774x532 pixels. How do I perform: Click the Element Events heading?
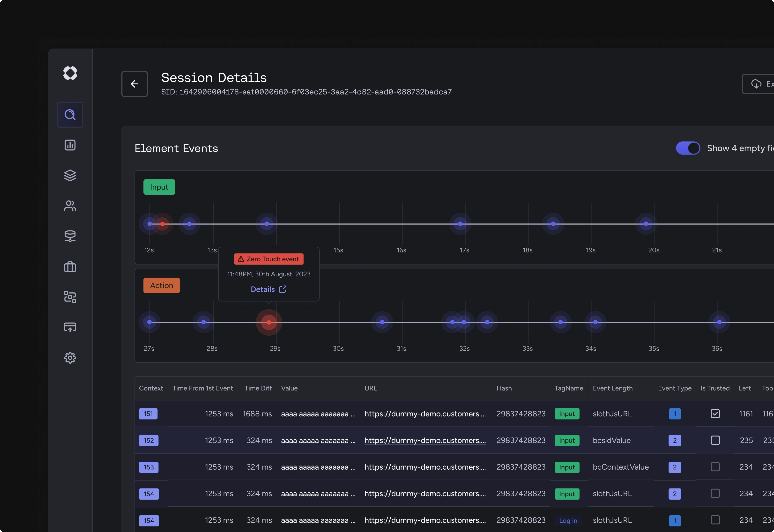point(176,148)
